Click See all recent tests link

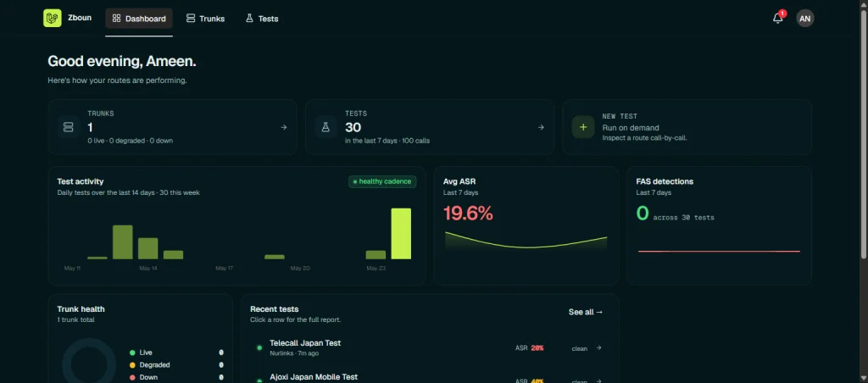pos(586,312)
